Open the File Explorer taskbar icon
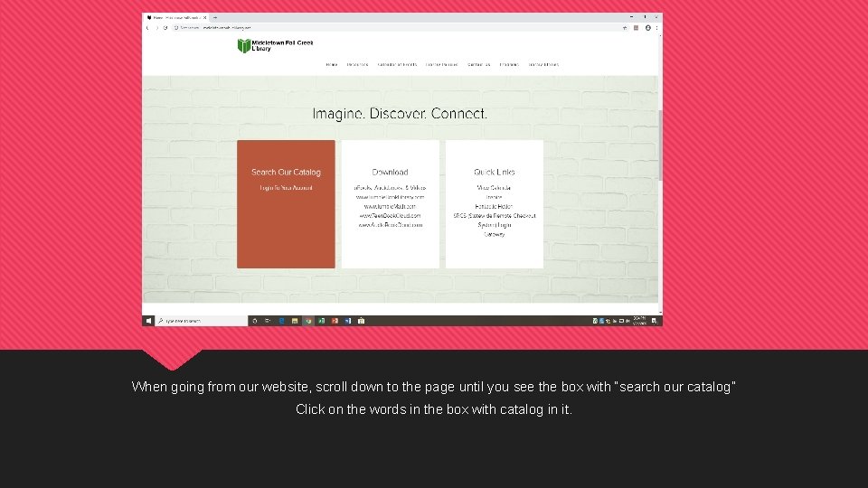 coord(295,321)
